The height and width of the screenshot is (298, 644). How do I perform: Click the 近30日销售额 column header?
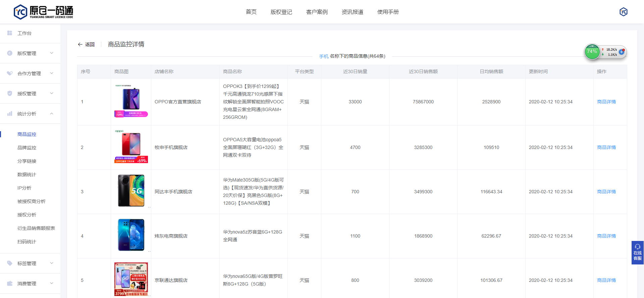click(x=423, y=71)
